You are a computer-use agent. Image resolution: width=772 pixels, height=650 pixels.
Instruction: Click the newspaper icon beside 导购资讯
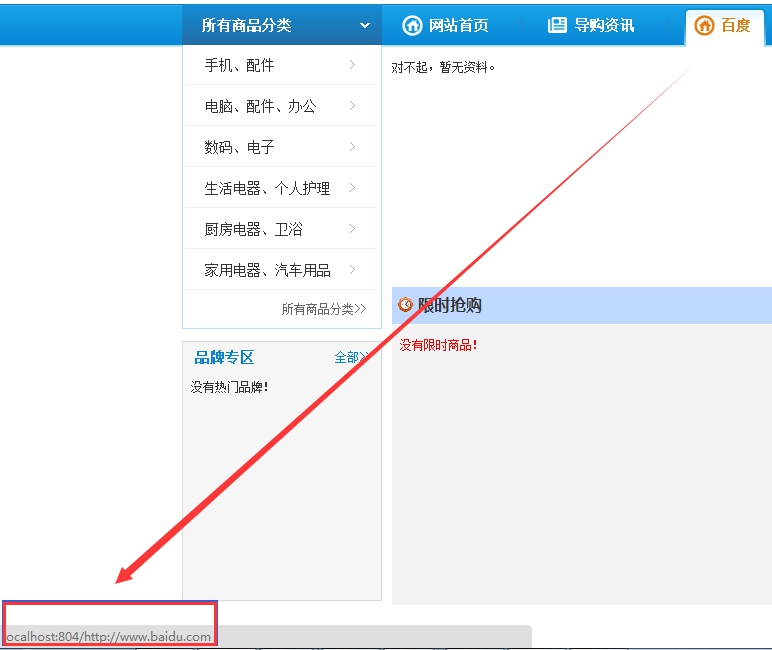tap(557, 25)
